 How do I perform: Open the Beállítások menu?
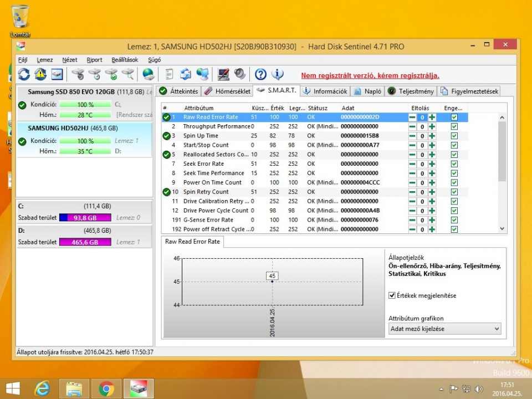(x=125, y=60)
